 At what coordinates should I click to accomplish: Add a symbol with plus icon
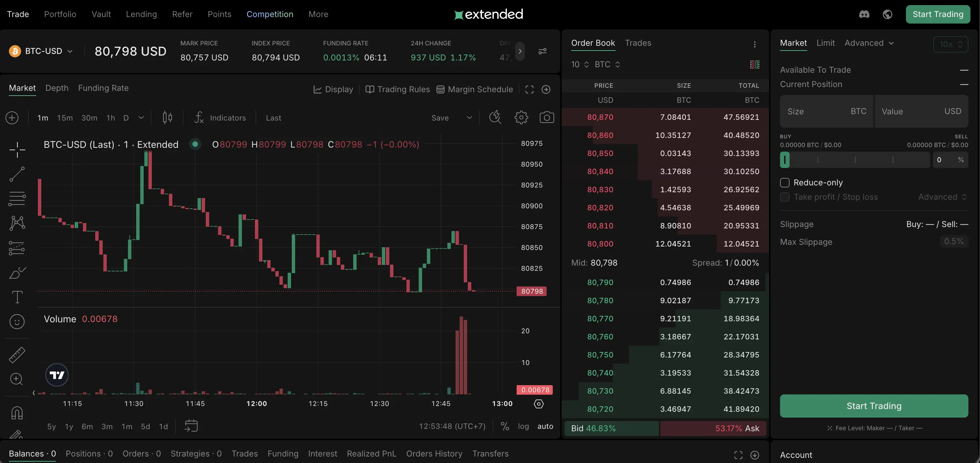[x=12, y=118]
